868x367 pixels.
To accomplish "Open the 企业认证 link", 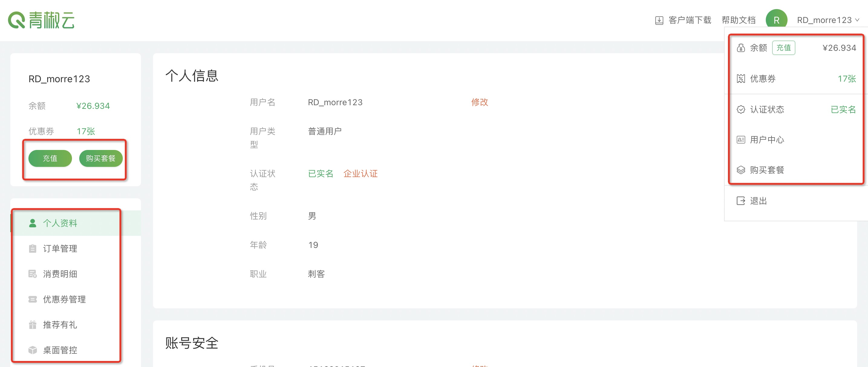I will [360, 174].
